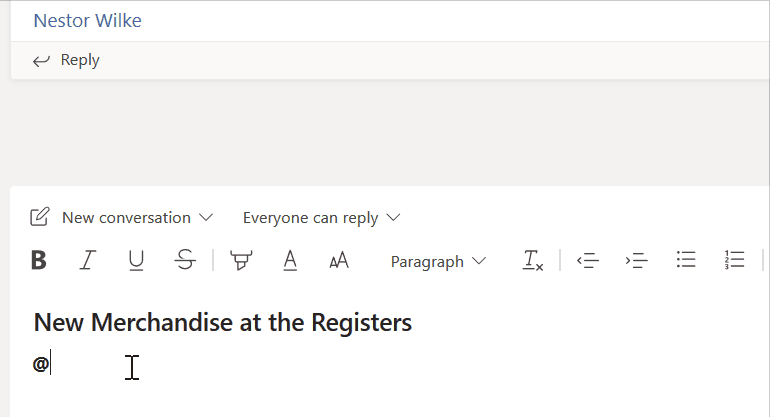Click the subject line 'New Merchandise at the Registers'
The width and height of the screenshot is (770, 417).
223,323
